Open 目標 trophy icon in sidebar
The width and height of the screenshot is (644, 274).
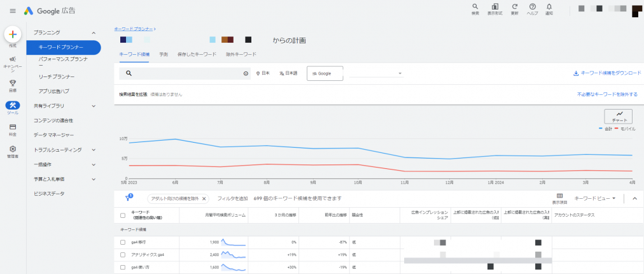pyautogui.click(x=13, y=83)
